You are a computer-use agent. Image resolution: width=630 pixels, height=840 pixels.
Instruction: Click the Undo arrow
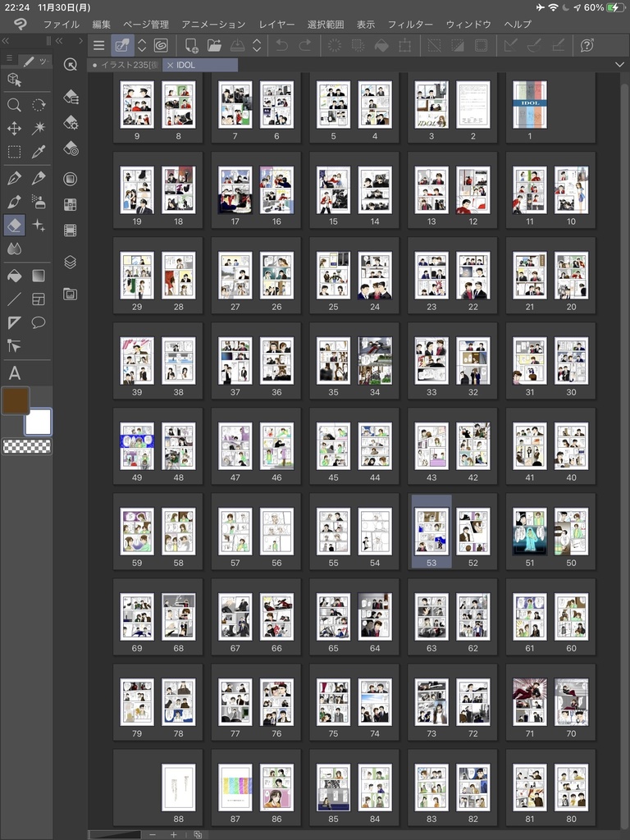click(282, 46)
